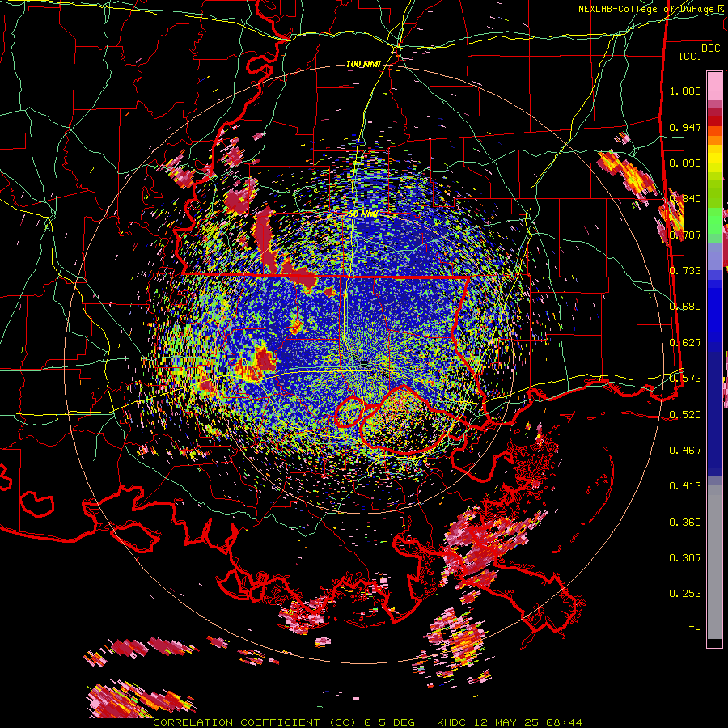The height and width of the screenshot is (728, 728).
Task: Select the 0.787 scale value
Action: point(685,235)
